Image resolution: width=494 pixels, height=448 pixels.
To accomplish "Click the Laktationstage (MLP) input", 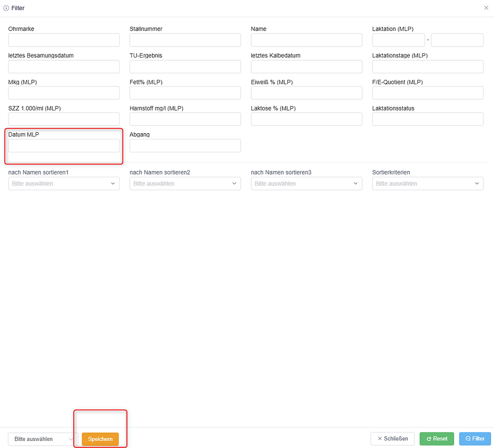I will [x=427, y=67].
